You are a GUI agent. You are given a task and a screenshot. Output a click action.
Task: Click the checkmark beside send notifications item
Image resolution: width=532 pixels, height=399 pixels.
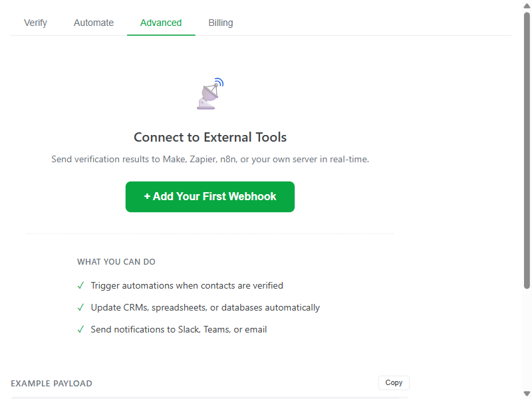[x=80, y=329]
